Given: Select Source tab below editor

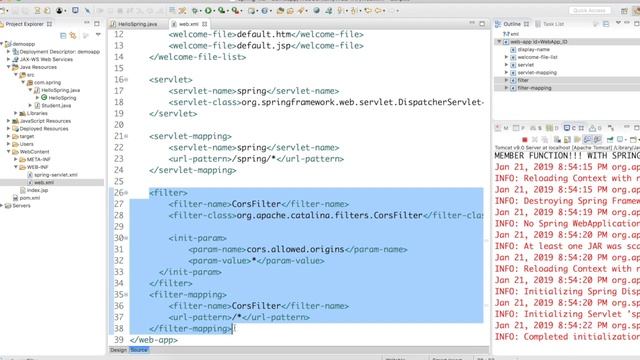Looking at the screenshot, I should [139, 350].
